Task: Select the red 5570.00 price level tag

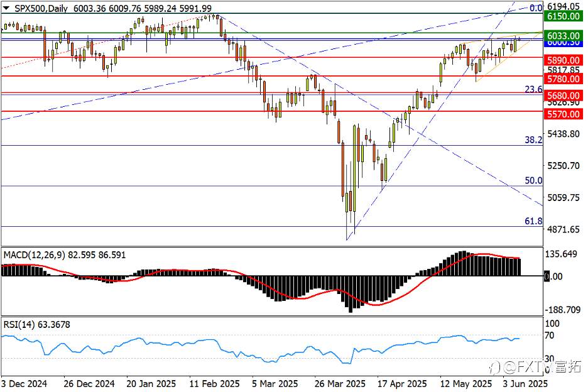Action: (563, 114)
